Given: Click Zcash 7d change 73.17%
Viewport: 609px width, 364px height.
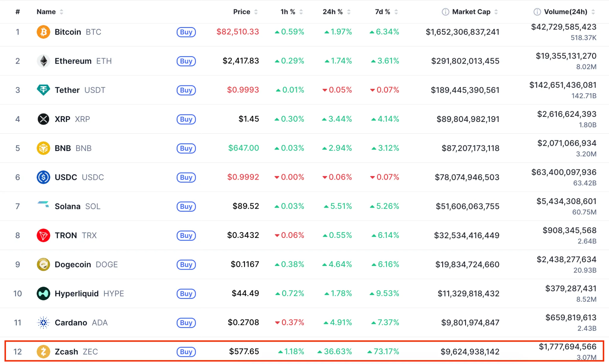Looking at the screenshot, I should [383, 352].
